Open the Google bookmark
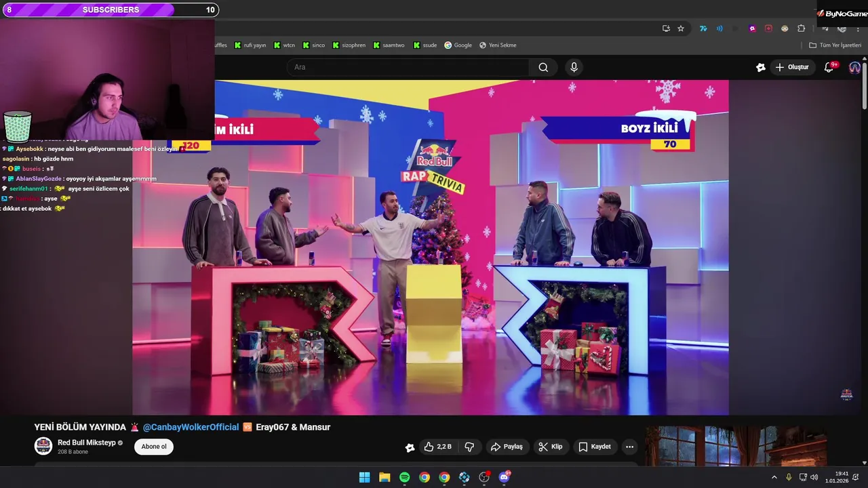This screenshot has height=488, width=868. point(458,45)
